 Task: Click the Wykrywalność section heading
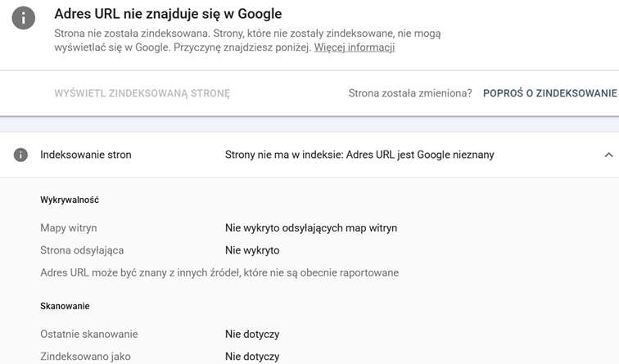coord(70,200)
